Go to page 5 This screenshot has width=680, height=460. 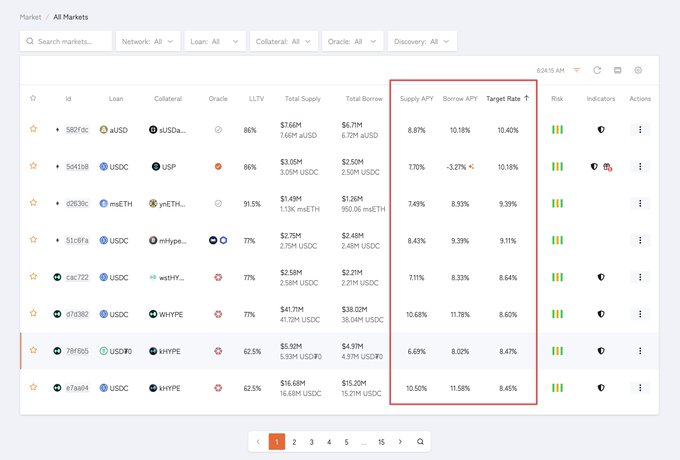pos(346,442)
